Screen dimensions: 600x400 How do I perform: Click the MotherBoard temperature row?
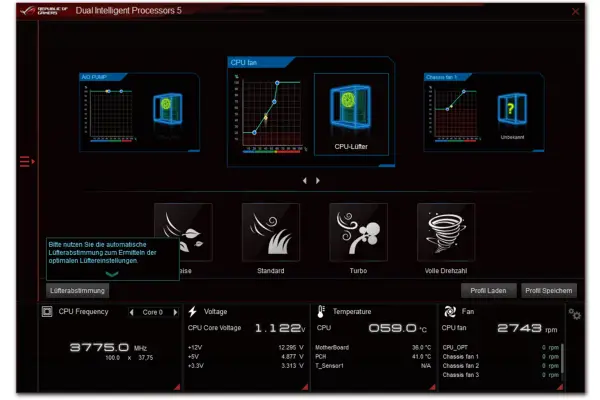[373, 348]
